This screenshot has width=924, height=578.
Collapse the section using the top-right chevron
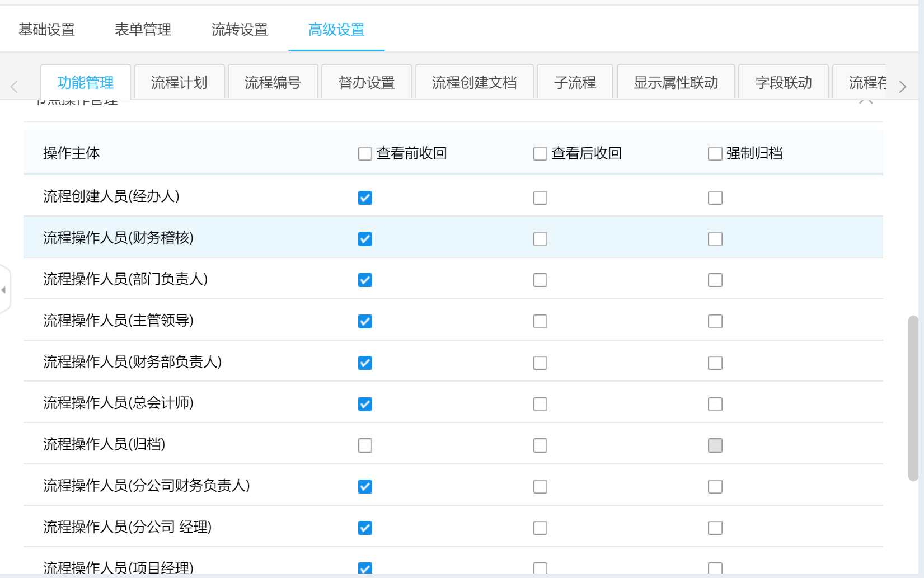point(865,102)
